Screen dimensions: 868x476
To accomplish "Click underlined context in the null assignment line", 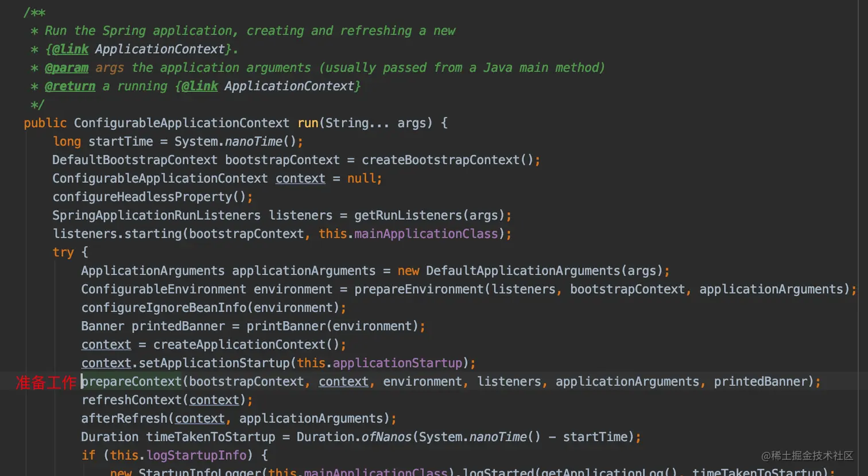I will point(300,178).
